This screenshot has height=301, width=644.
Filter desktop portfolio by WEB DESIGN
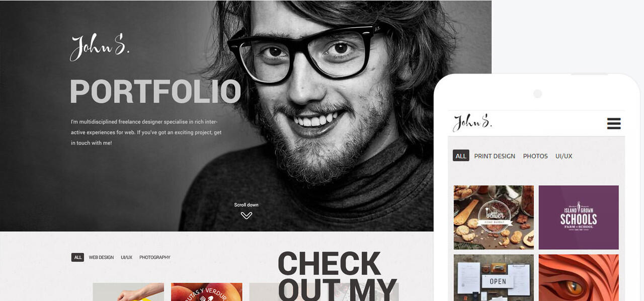101,257
